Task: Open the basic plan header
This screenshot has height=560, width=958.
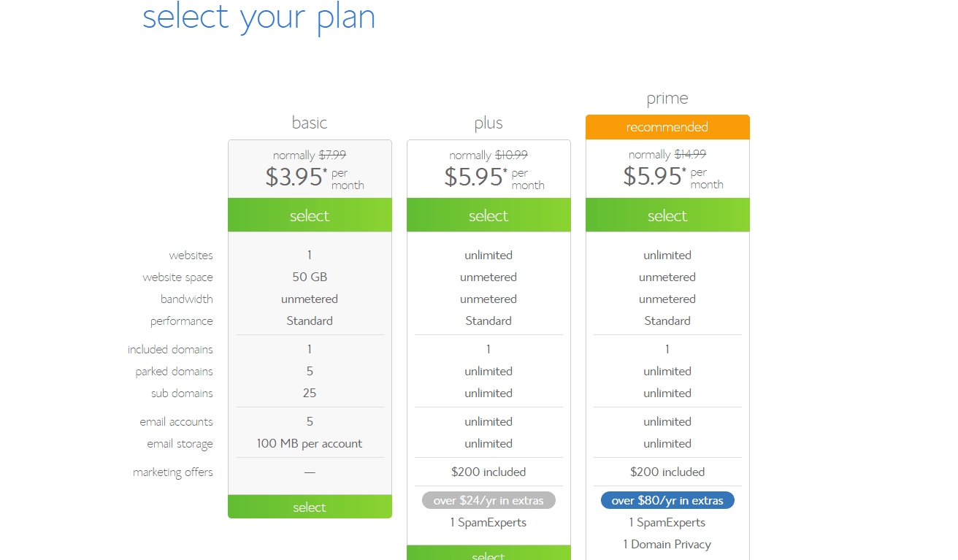Action: [310, 123]
